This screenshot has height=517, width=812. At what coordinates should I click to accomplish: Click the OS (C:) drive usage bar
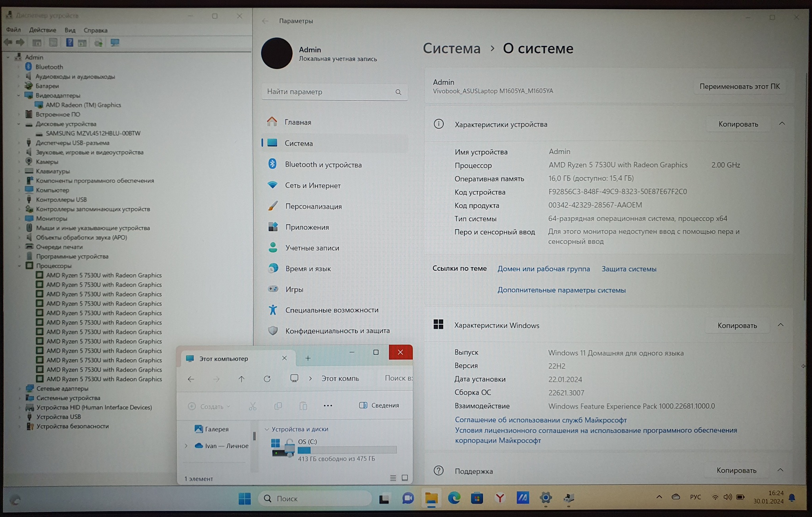coord(347,450)
